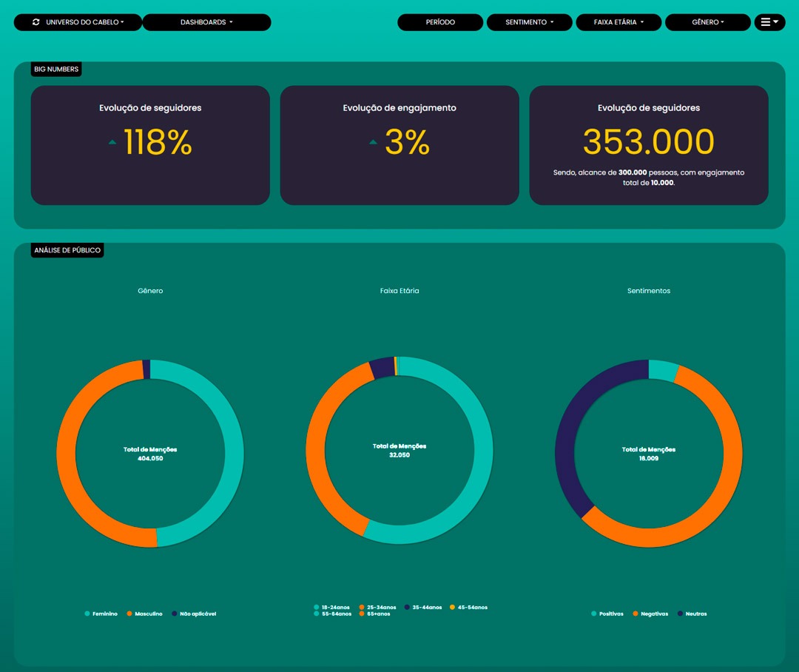The width and height of the screenshot is (799, 672).
Task: Click the Total de Menções 18.009 label
Action: 649,454
